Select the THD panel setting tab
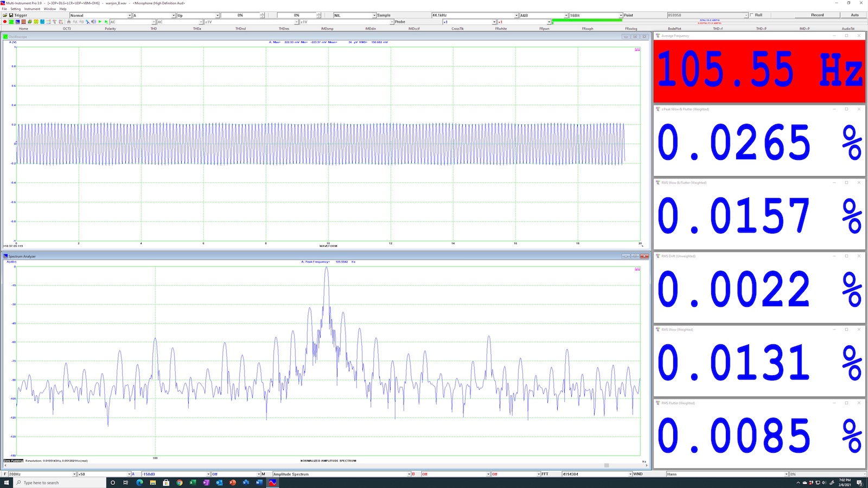868x488 pixels. (154, 28)
